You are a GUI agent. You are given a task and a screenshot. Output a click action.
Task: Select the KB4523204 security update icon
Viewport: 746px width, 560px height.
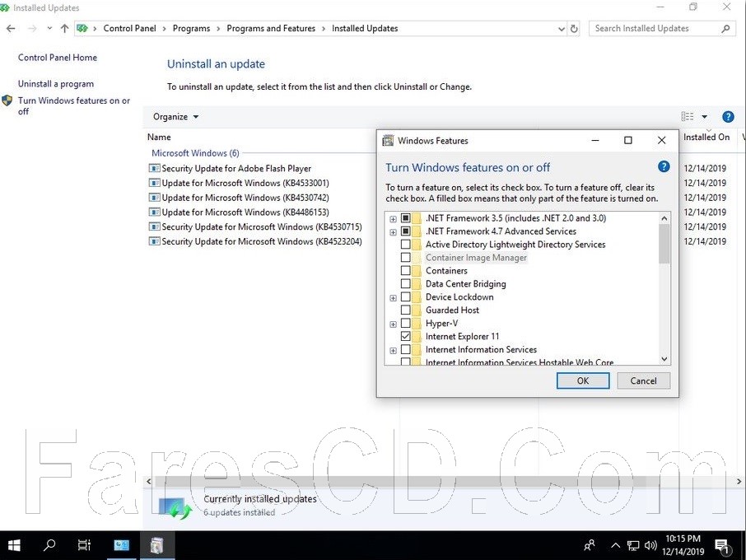tap(154, 241)
